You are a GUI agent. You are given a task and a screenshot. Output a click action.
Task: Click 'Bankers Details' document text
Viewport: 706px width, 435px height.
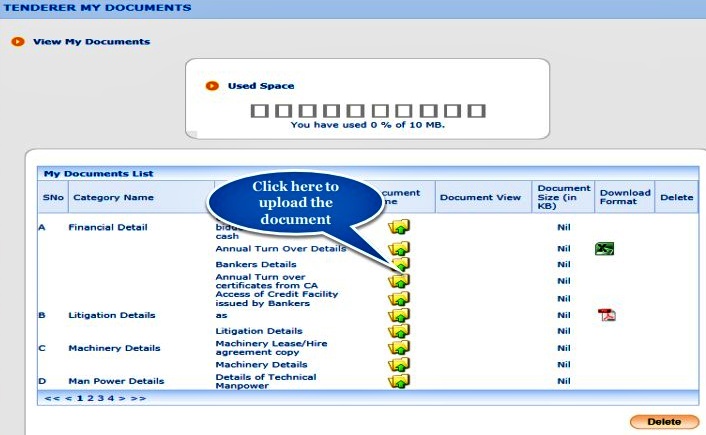click(256, 264)
